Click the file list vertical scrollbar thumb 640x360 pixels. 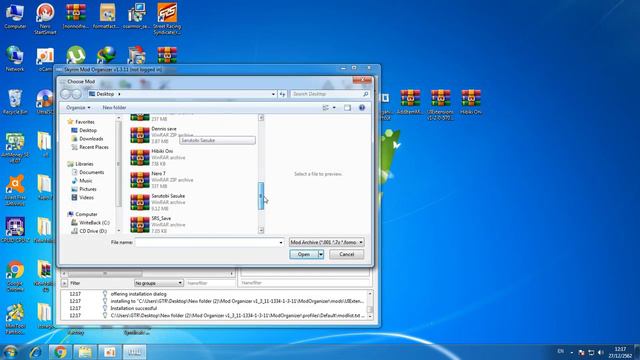(x=261, y=196)
